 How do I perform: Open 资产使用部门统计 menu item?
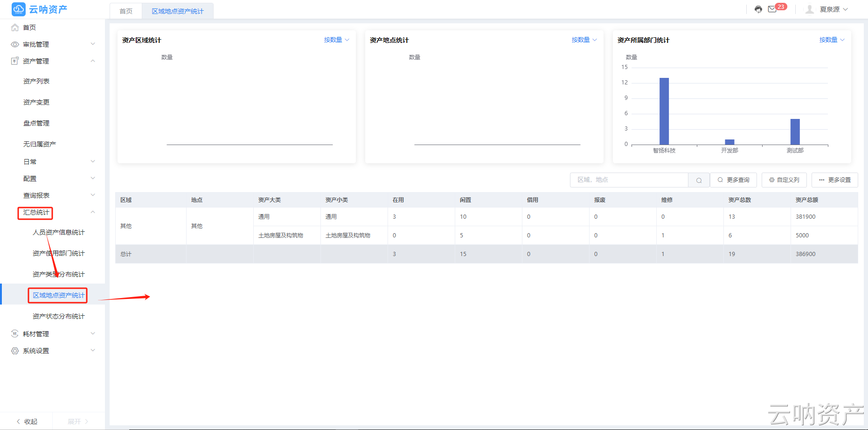[59, 253]
